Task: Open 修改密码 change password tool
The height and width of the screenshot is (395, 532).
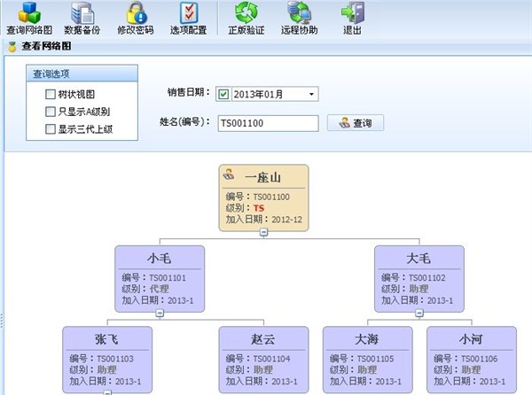Action: point(136,18)
